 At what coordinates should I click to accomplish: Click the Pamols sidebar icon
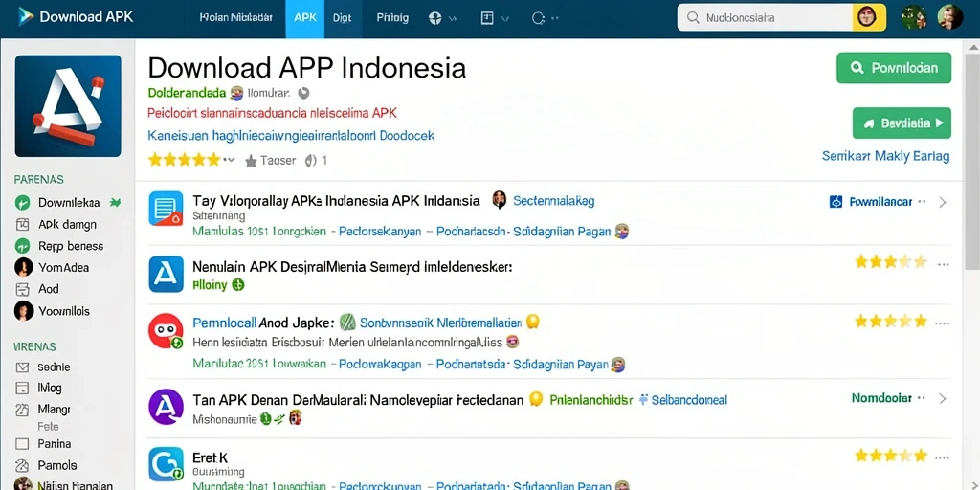23,466
